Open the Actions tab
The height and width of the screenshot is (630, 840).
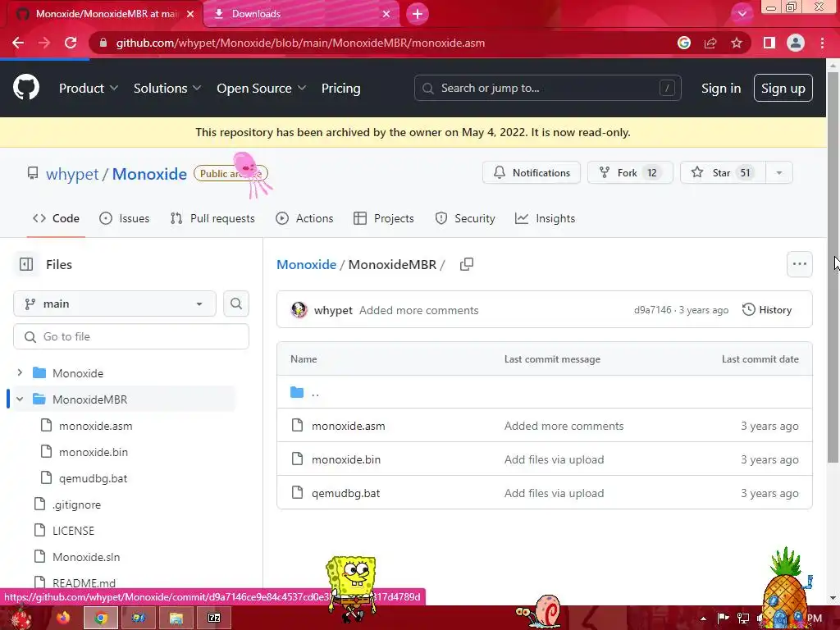pyautogui.click(x=304, y=218)
